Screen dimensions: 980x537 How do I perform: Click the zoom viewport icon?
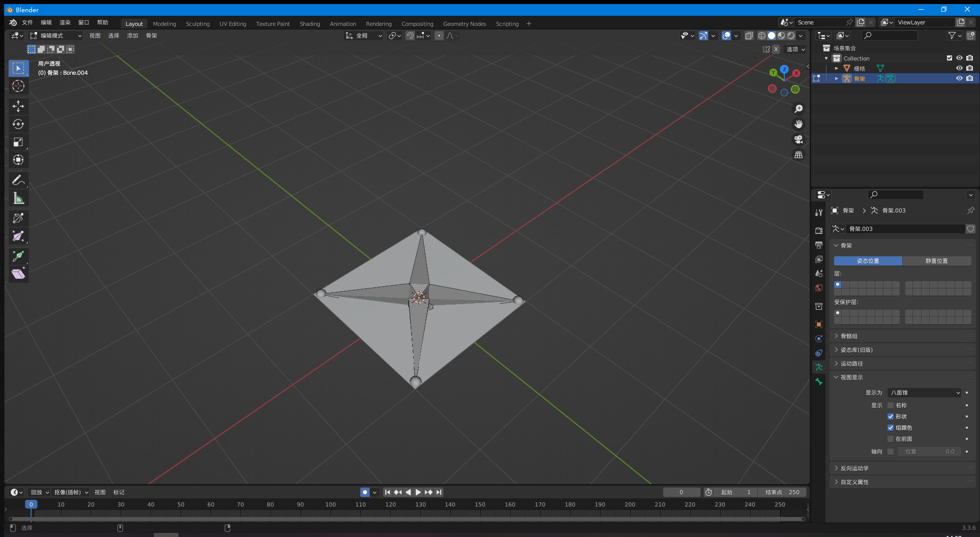click(x=799, y=109)
